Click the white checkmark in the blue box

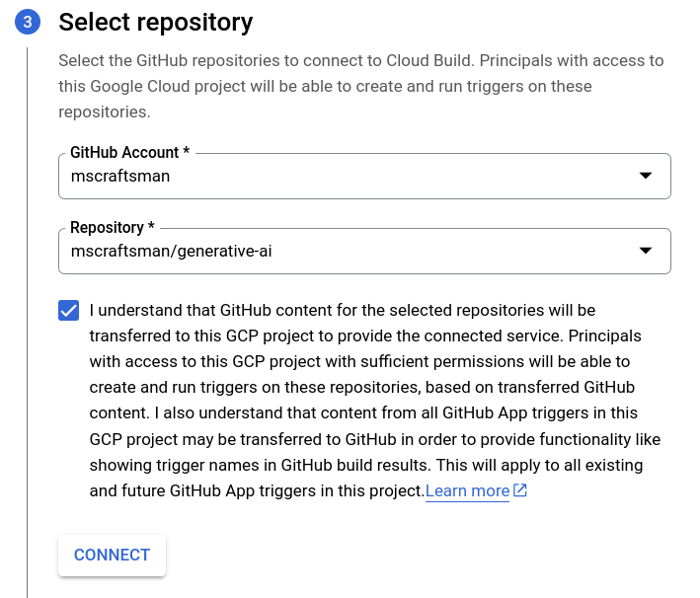pos(69,310)
